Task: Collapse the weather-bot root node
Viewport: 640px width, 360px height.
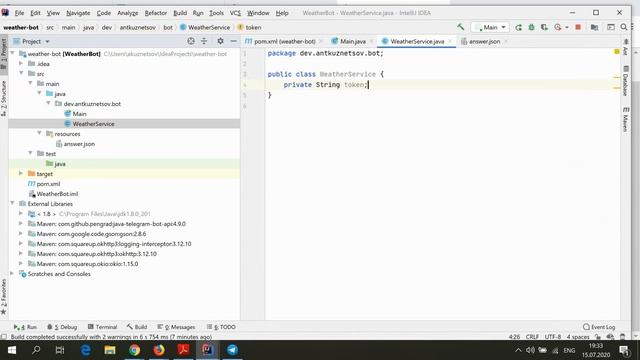Action: [x=13, y=53]
